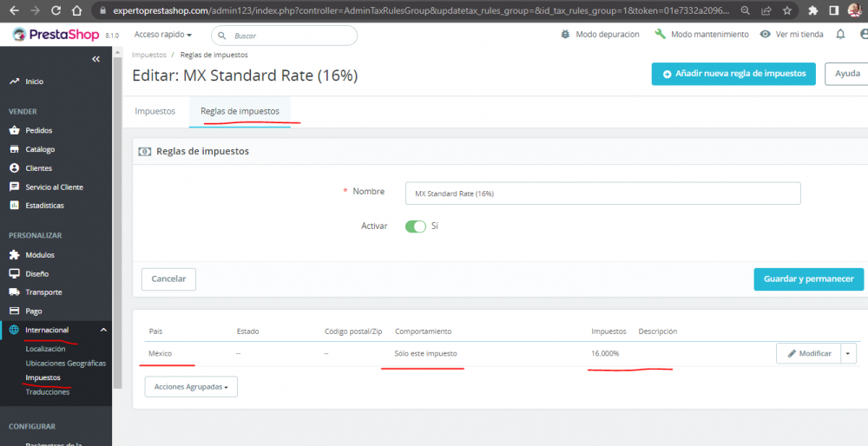Click the search magnifier icon in Buscar

tap(222, 36)
